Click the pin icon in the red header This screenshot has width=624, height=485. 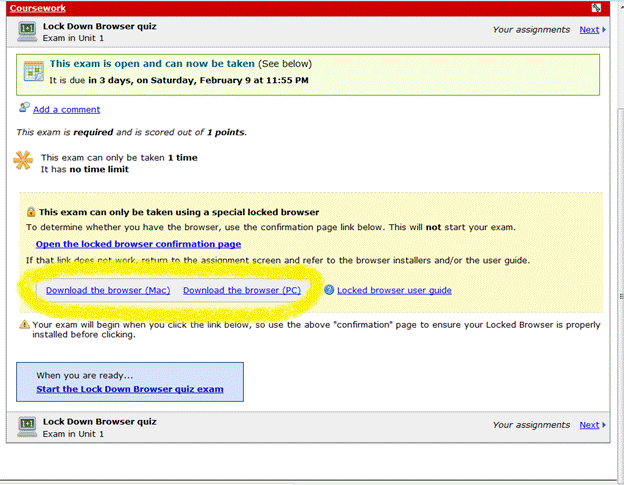(x=596, y=8)
